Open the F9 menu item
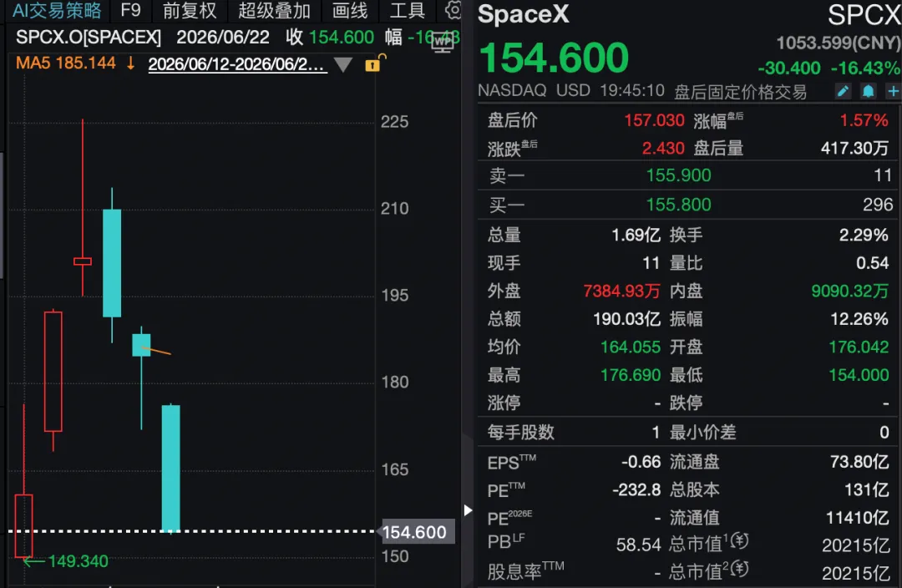902x588 pixels. pos(130,10)
